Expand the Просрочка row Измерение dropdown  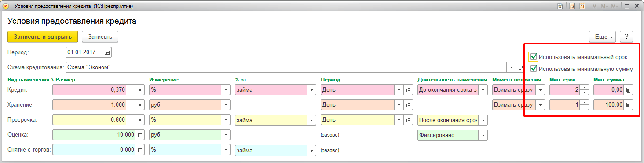[226, 120]
